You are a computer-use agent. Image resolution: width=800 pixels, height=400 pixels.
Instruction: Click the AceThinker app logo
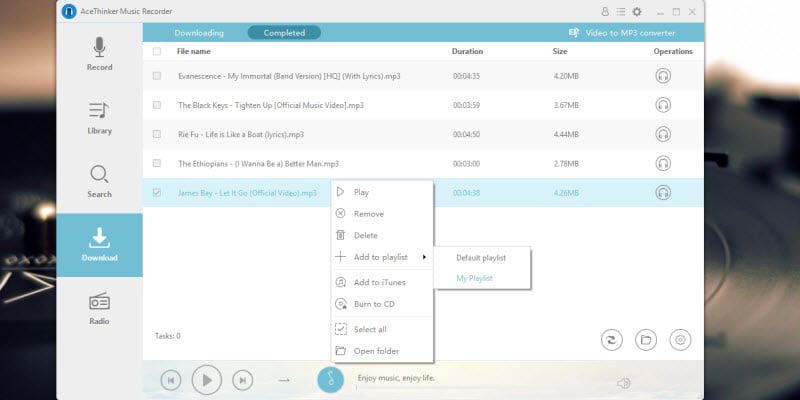click(x=69, y=11)
